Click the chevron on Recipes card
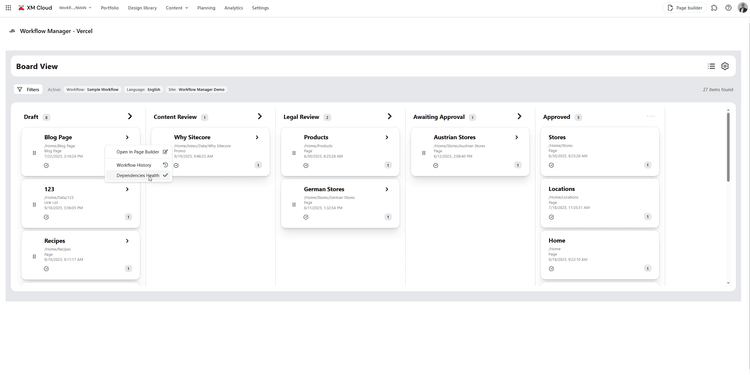Image resolution: width=750 pixels, height=375 pixels. pos(127,241)
